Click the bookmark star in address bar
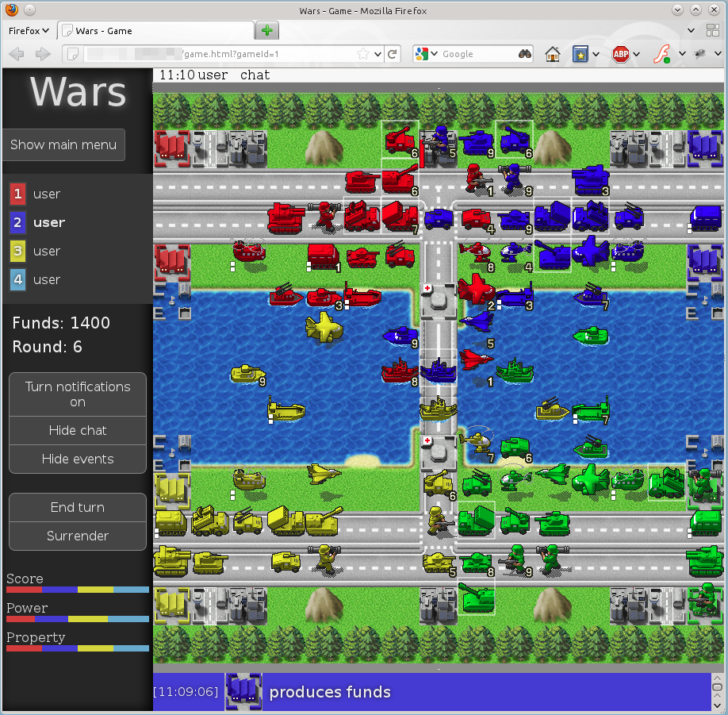728x715 pixels. pos(362,54)
